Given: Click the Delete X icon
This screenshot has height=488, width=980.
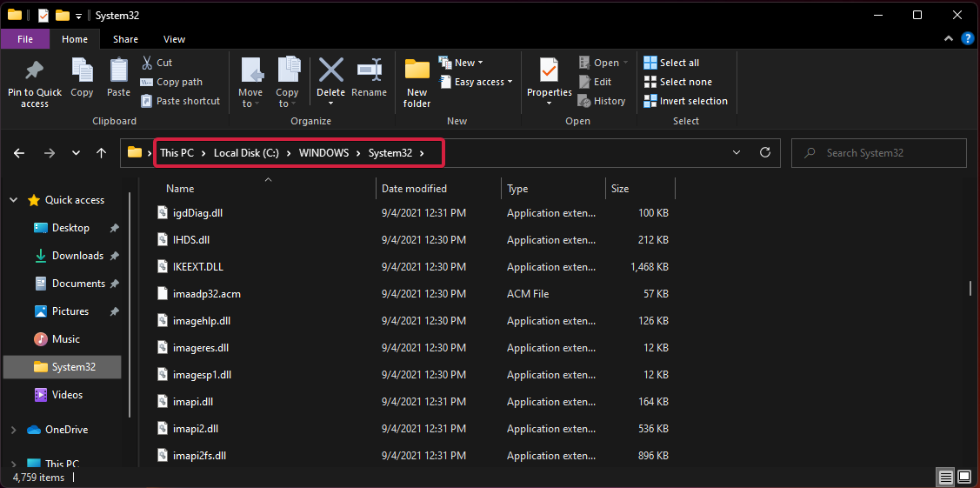Looking at the screenshot, I should tap(330, 70).
